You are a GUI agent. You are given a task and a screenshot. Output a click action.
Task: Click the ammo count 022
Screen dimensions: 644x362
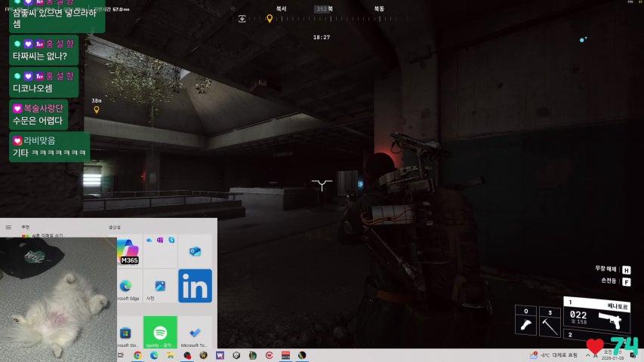pyautogui.click(x=578, y=314)
